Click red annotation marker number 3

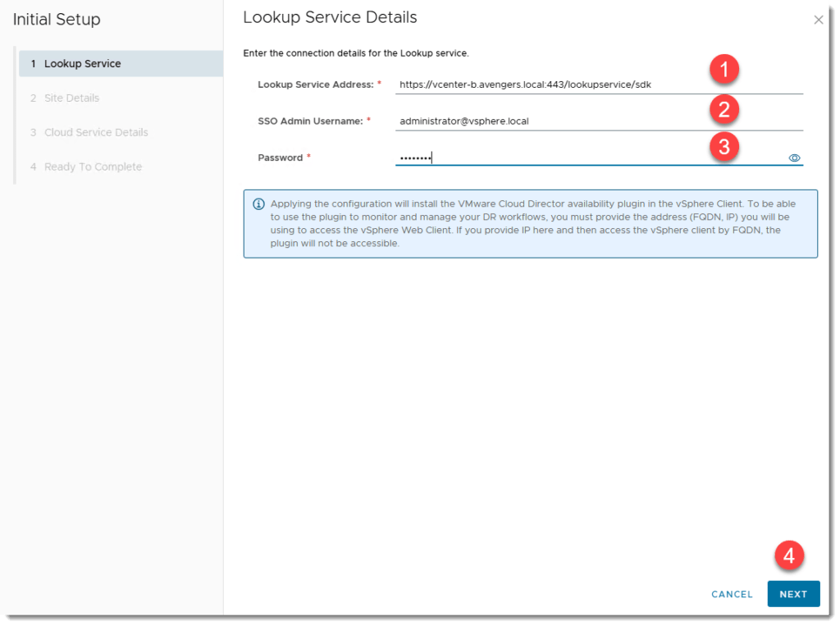(x=724, y=147)
